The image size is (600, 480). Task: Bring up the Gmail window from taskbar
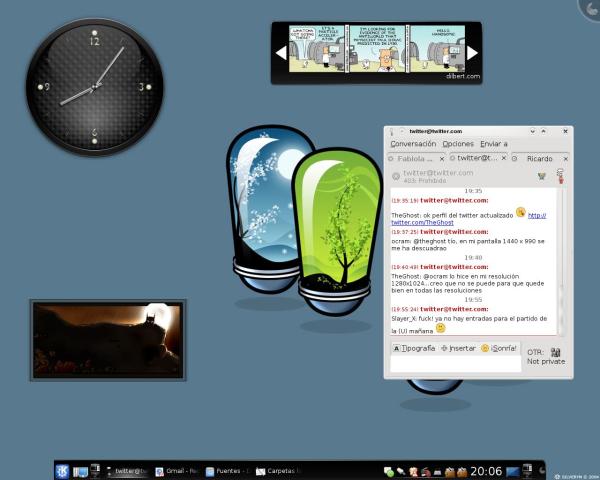(177, 471)
